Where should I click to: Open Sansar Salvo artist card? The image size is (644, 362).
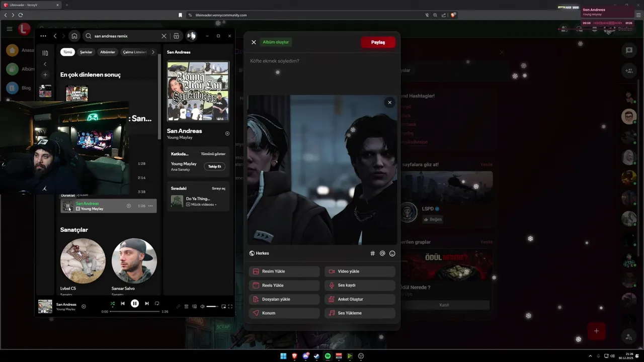point(134,266)
